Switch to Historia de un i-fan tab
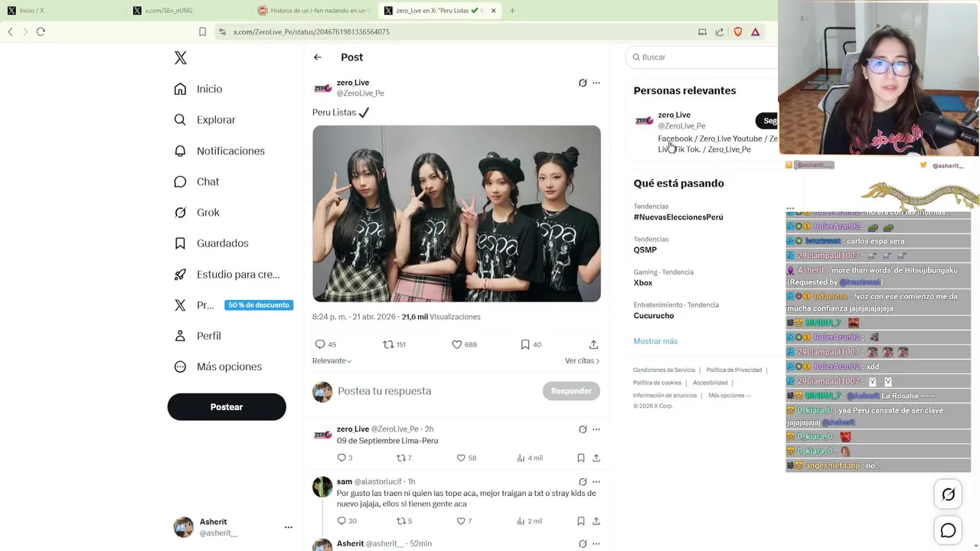 [x=314, y=11]
